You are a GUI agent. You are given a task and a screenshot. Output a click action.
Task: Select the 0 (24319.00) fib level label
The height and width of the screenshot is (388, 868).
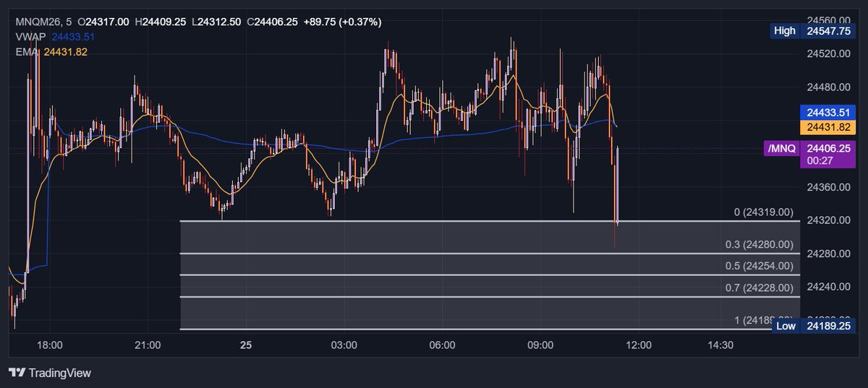(x=764, y=212)
